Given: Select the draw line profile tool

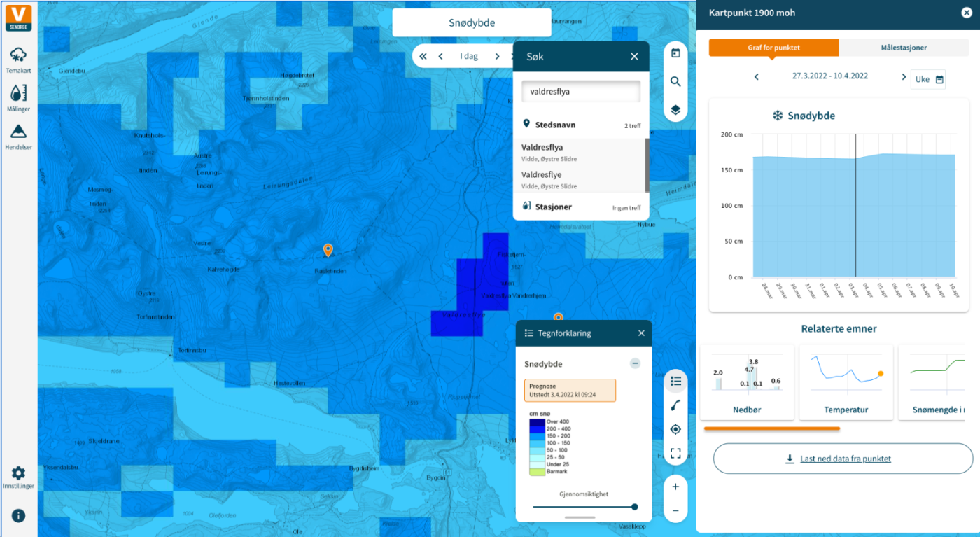Looking at the screenshot, I should [675, 405].
